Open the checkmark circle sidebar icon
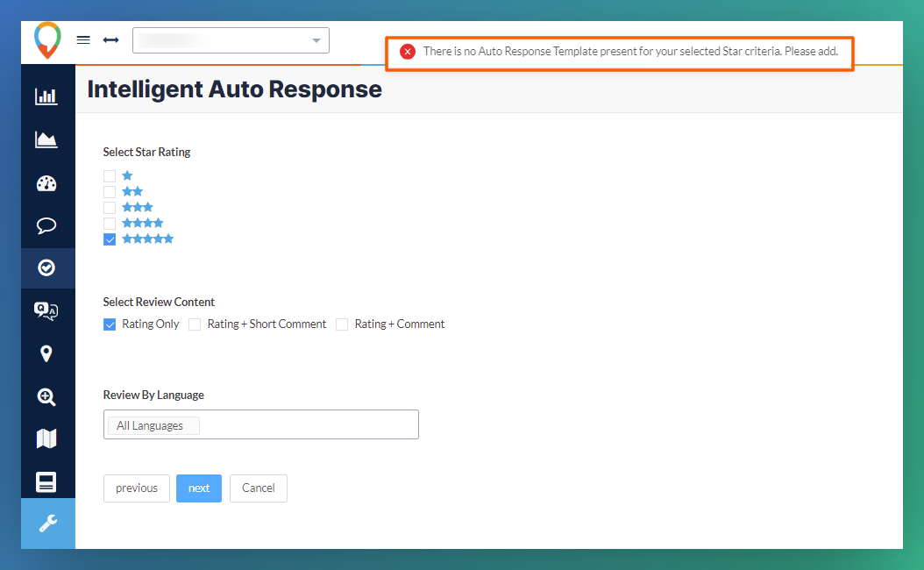The height and width of the screenshot is (570, 924). [46, 267]
